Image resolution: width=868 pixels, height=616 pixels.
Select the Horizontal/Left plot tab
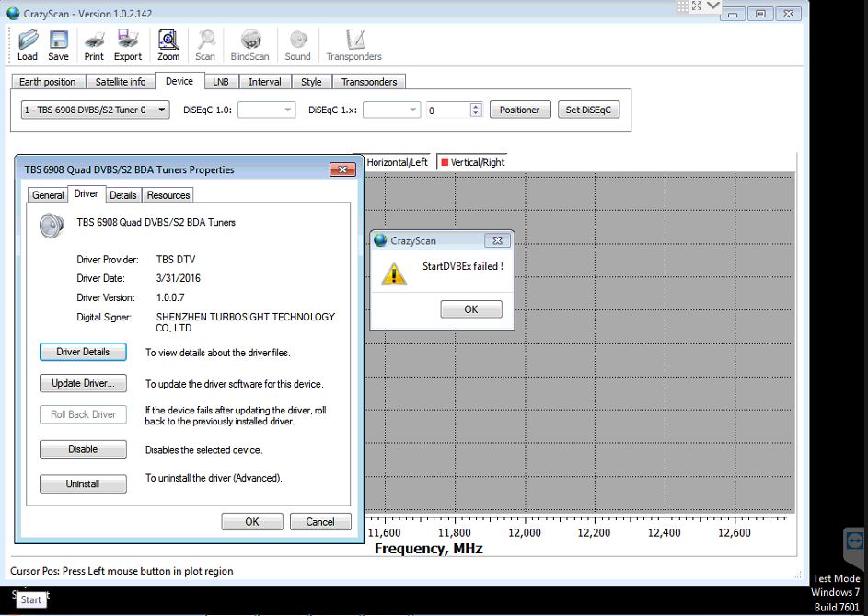pyautogui.click(x=398, y=162)
